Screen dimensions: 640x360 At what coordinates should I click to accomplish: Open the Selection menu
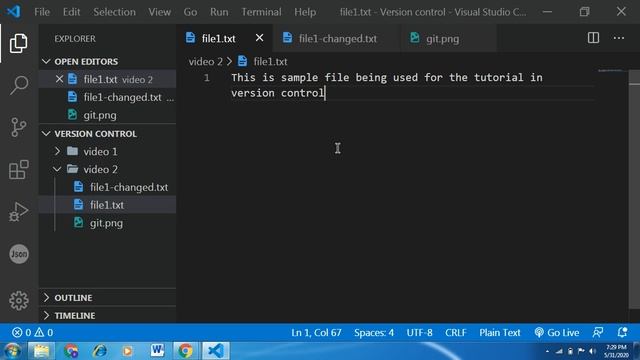[x=114, y=12]
